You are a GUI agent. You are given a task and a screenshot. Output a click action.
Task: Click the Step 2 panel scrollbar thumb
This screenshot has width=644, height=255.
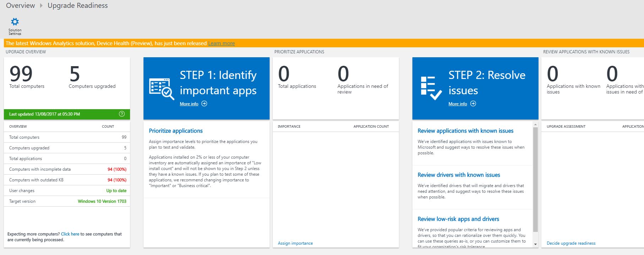(535, 180)
